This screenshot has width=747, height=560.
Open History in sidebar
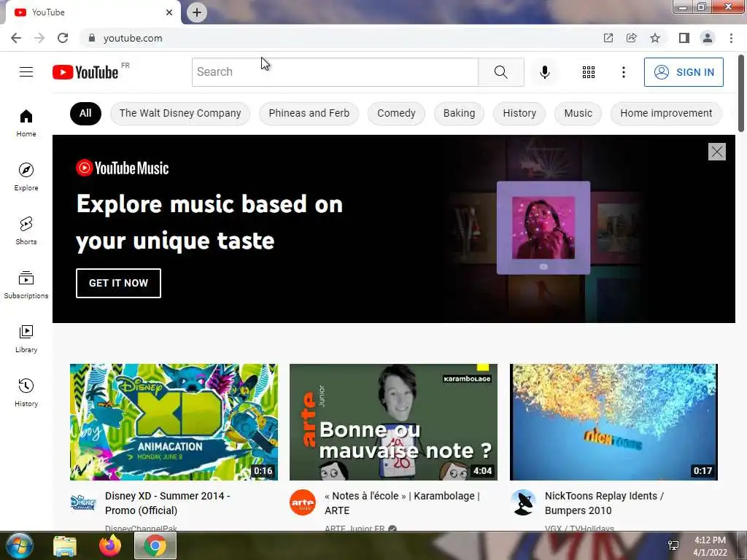26,392
